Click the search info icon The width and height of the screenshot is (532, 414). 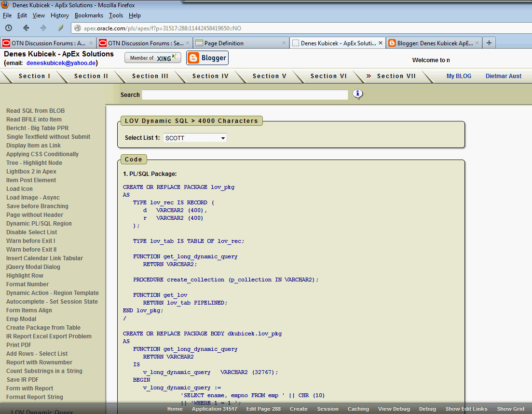pos(357,94)
